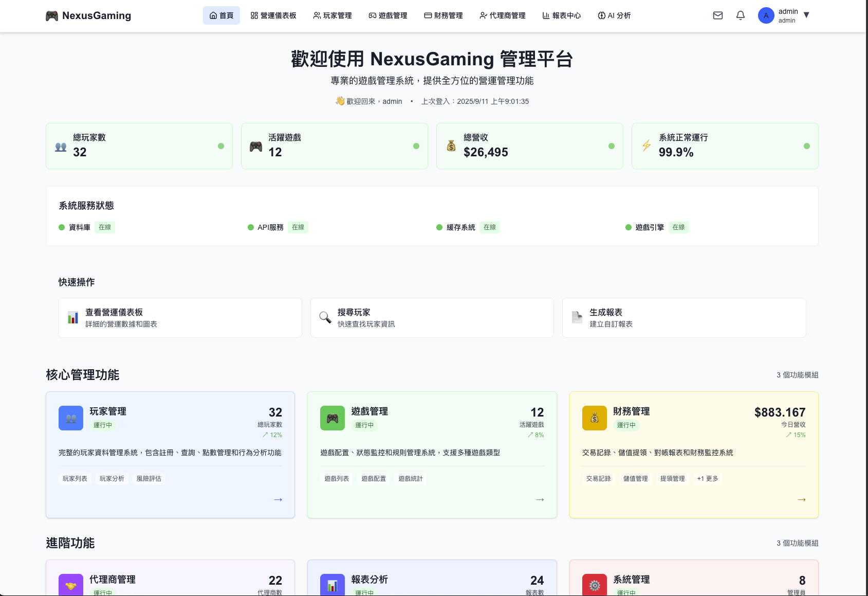This screenshot has height=596, width=868.
Task: Select the 遊戲統計 tag on 遊戲管理 card
Action: pos(410,478)
